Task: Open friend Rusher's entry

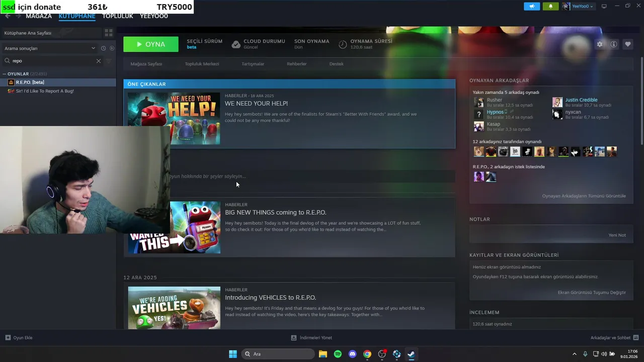Action: (495, 100)
